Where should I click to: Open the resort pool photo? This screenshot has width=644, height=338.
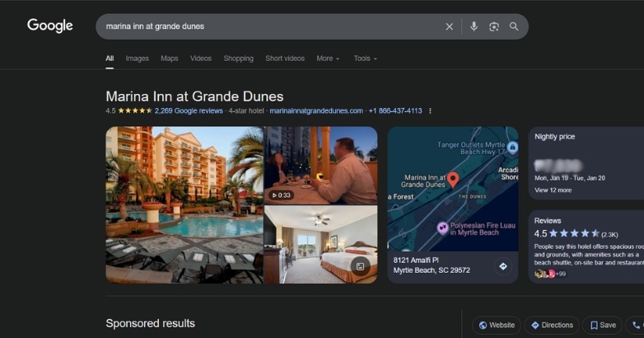(184, 204)
